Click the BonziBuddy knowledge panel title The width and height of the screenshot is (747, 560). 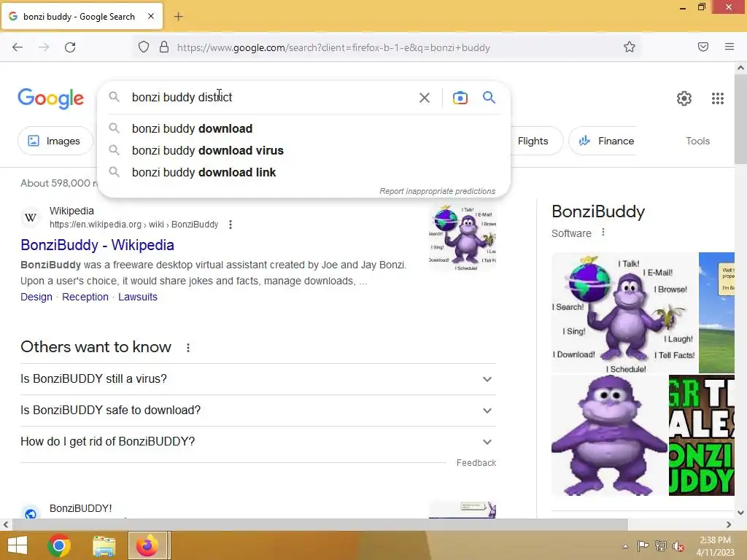pyautogui.click(x=598, y=211)
